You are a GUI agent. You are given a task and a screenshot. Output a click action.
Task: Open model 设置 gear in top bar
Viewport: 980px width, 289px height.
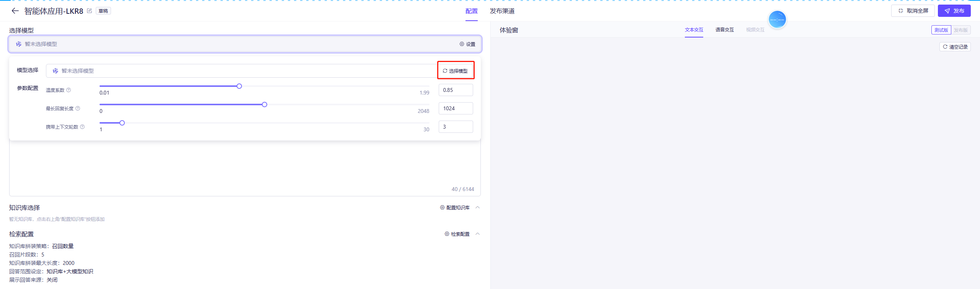click(467, 44)
